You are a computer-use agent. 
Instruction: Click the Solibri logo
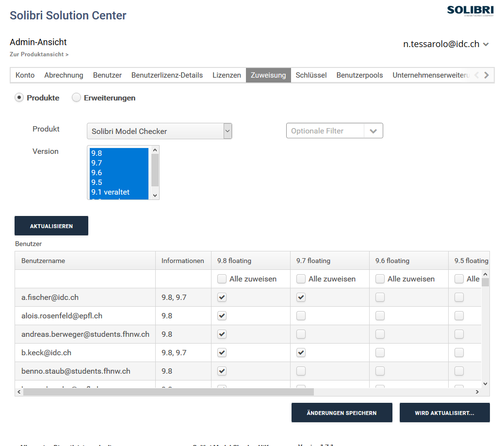click(470, 11)
